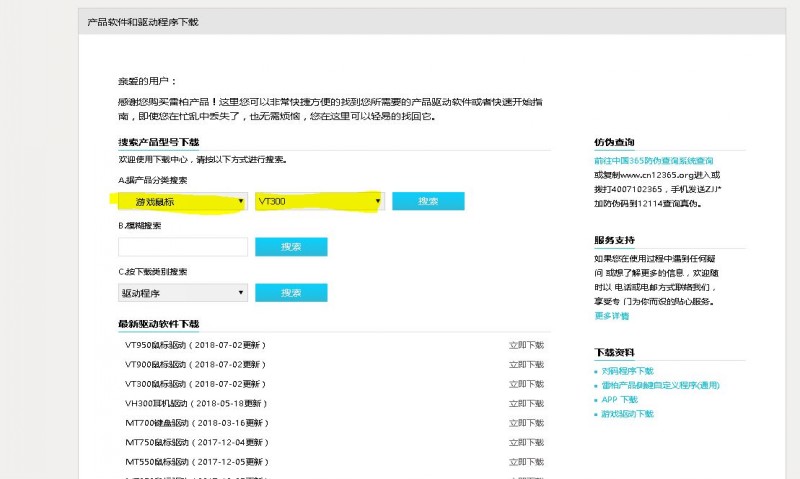Screen dimensions: 800x479
Task: Select VT900鼠标驱动 (2018-07-02更新) row text
Action: pos(196,365)
